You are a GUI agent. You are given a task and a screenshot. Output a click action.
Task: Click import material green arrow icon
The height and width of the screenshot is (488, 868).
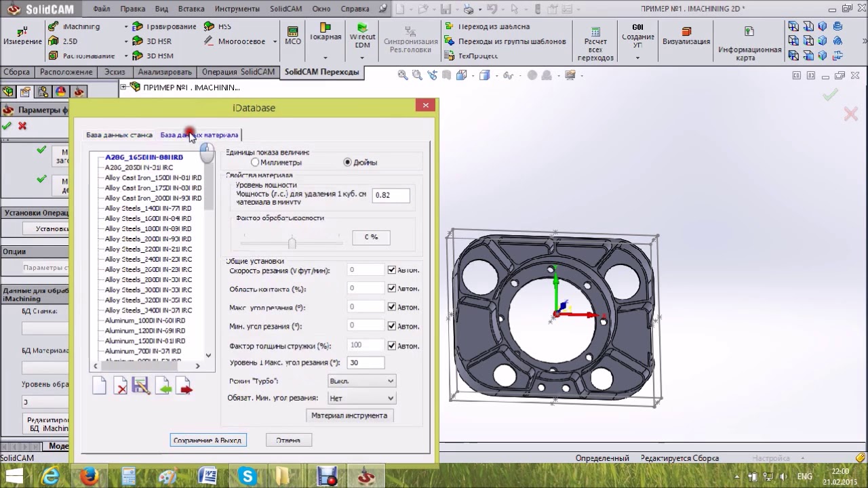click(163, 386)
